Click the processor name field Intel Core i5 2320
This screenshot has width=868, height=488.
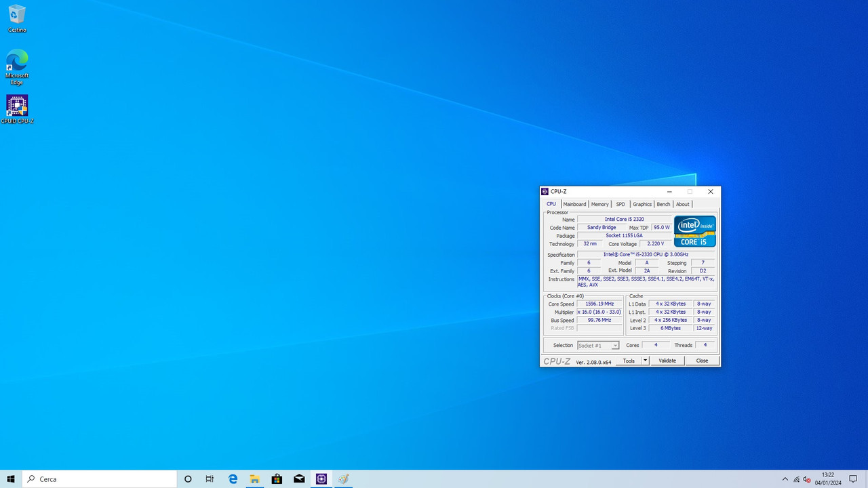pos(625,220)
